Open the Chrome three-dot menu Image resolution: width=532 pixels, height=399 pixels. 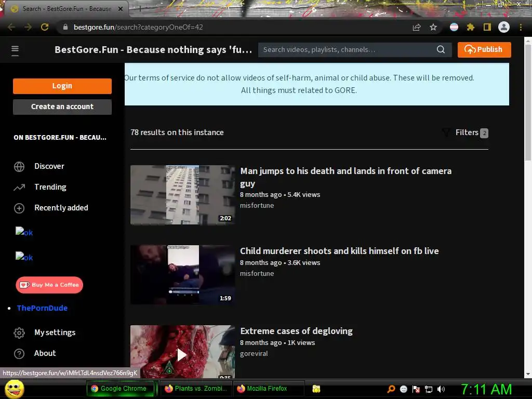[521, 27]
